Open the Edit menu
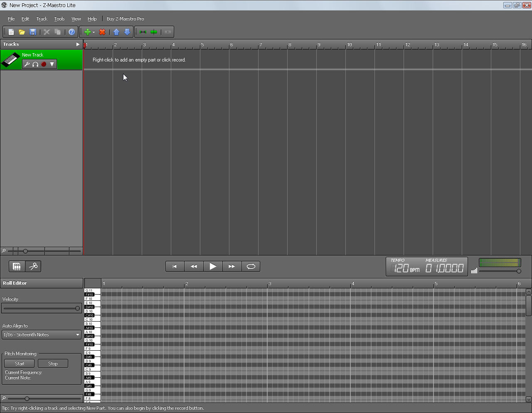This screenshot has height=413, width=532. (x=25, y=19)
